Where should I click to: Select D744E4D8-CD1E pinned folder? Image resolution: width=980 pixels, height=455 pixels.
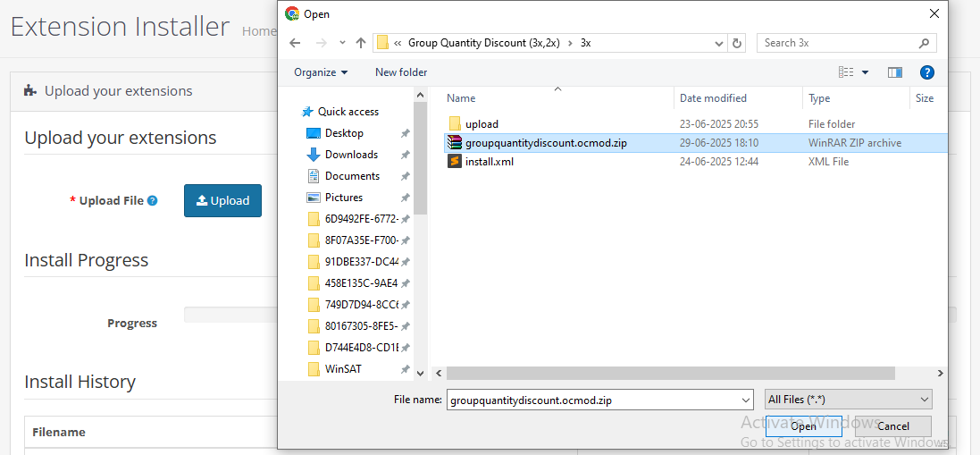coord(361,347)
